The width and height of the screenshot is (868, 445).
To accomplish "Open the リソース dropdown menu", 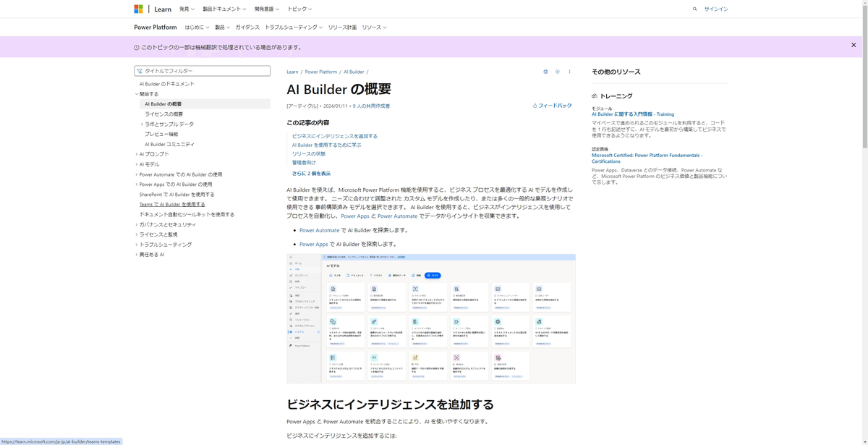I will click(374, 27).
